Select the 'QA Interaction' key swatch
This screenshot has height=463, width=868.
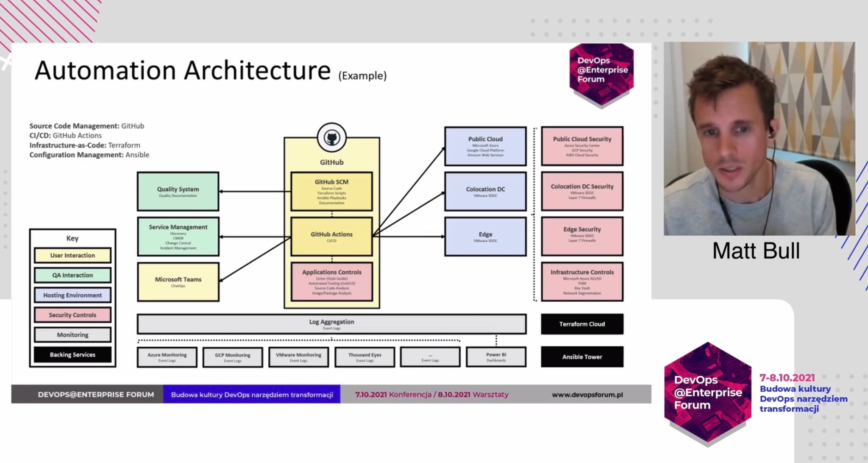tap(72, 275)
